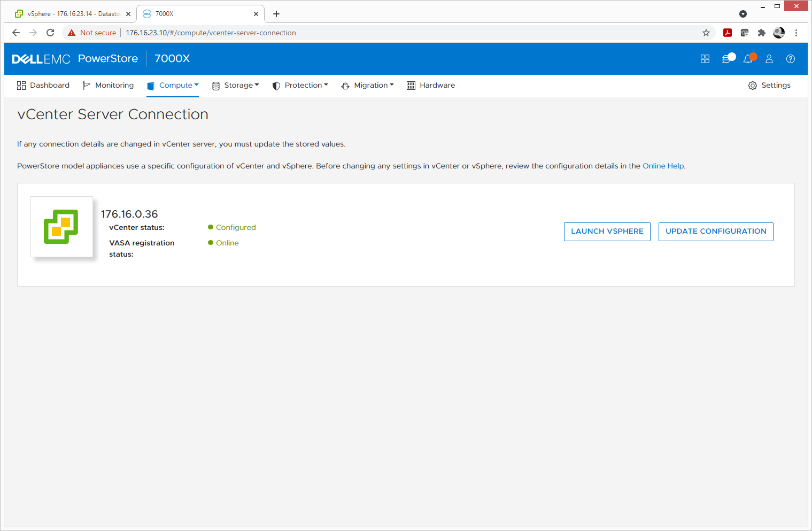Click the Monitoring flag icon
Screen dimensions: 812x531
(87, 86)
